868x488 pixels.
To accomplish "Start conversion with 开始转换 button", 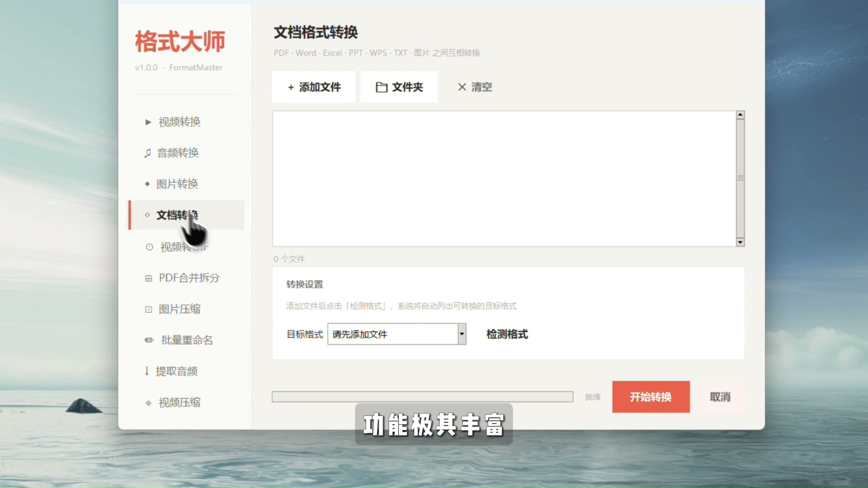I will point(651,397).
